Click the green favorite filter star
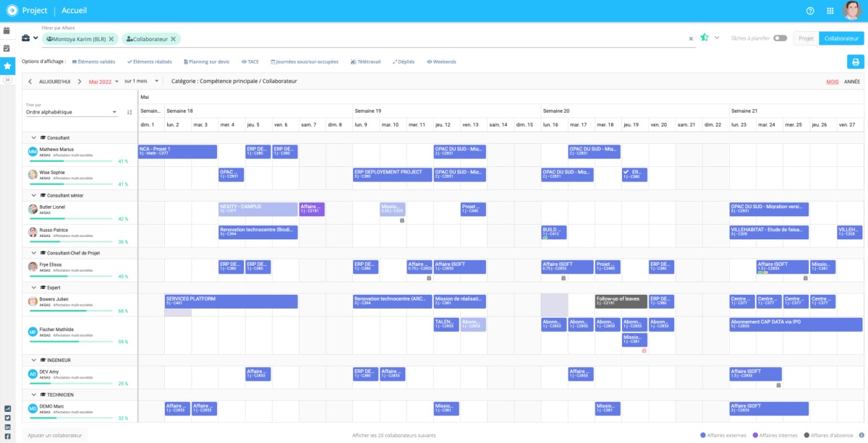Viewport: 868px width, 443px height. tap(705, 38)
